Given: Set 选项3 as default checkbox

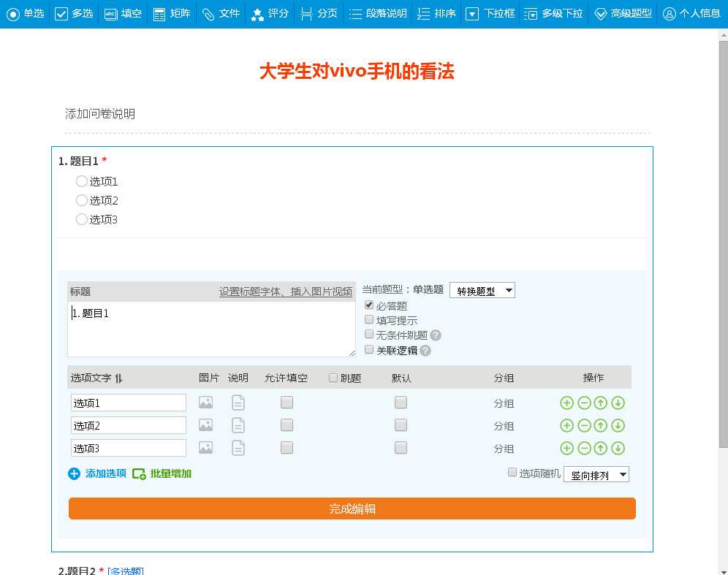Looking at the screenshot, I should (x=401, y=448).
